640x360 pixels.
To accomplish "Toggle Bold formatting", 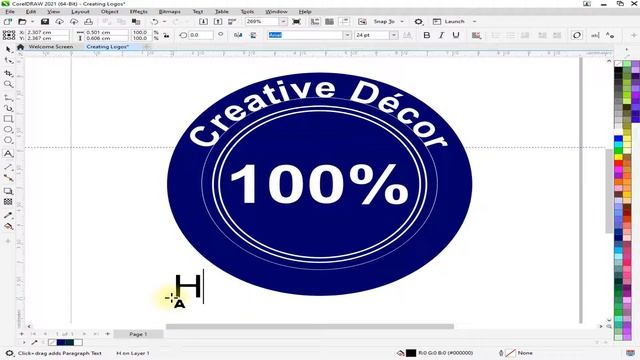I will tap(427, 36).
